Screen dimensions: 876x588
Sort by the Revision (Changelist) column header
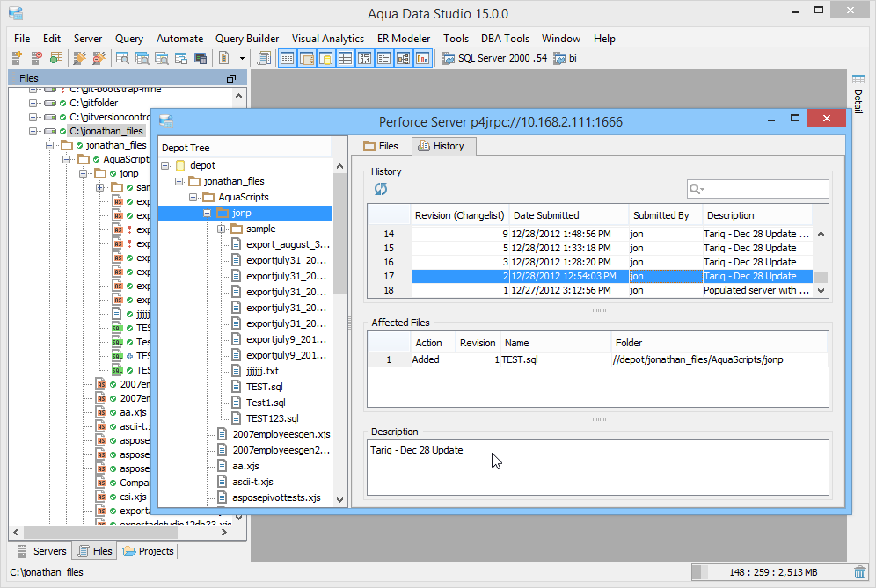(459, 215)
